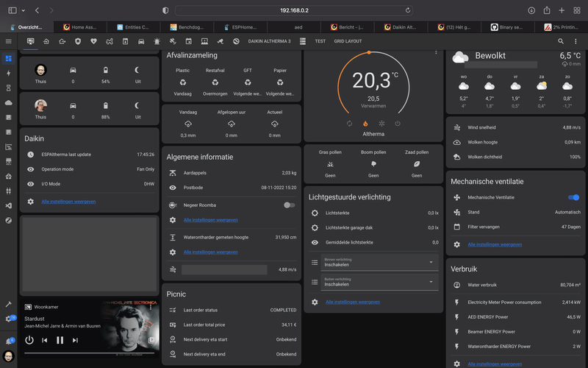Click the flame heat mode icon on thermostat
Screen dimensions: 588x368
(365, 124)
